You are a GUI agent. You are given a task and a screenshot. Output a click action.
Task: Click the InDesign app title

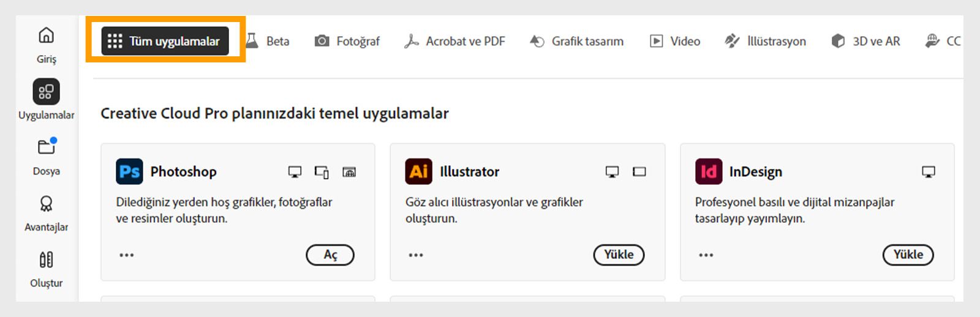point(756,172)
